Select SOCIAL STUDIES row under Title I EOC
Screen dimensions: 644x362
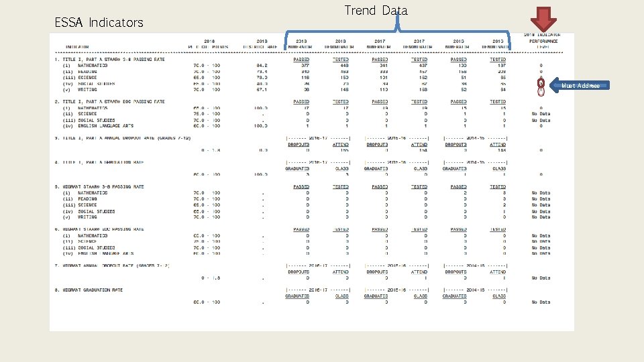[x=306, y=120]
